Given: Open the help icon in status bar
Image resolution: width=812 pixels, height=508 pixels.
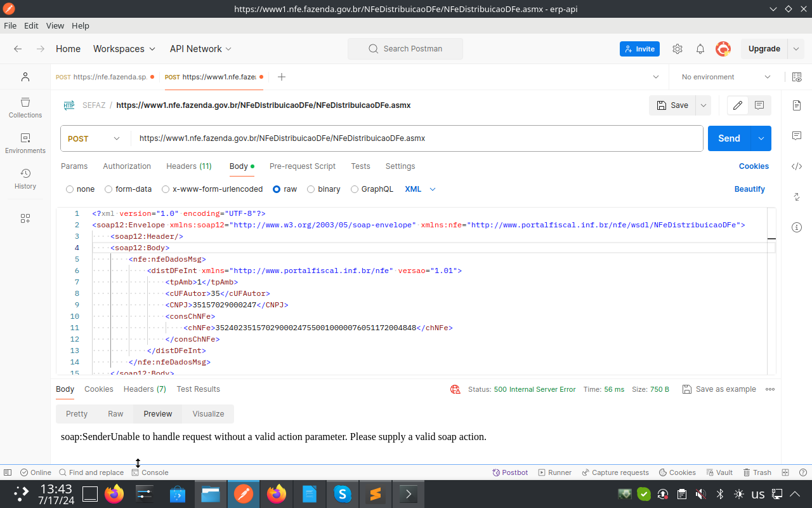Looking at the screenshot, I should tap(803, 472).
